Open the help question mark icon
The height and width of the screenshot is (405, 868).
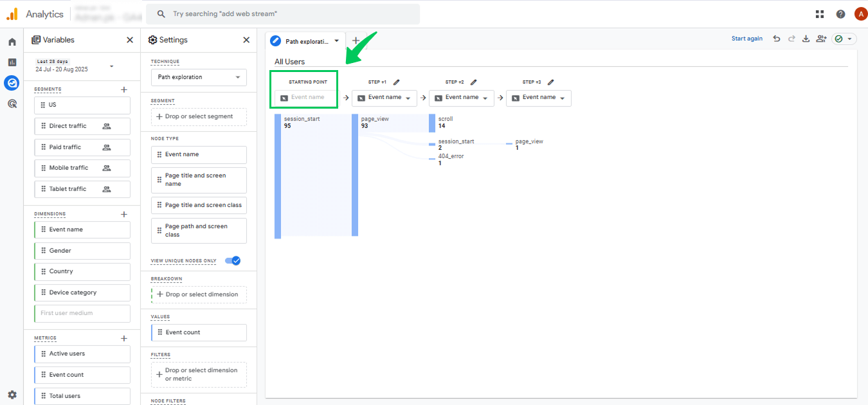point(840,14)
